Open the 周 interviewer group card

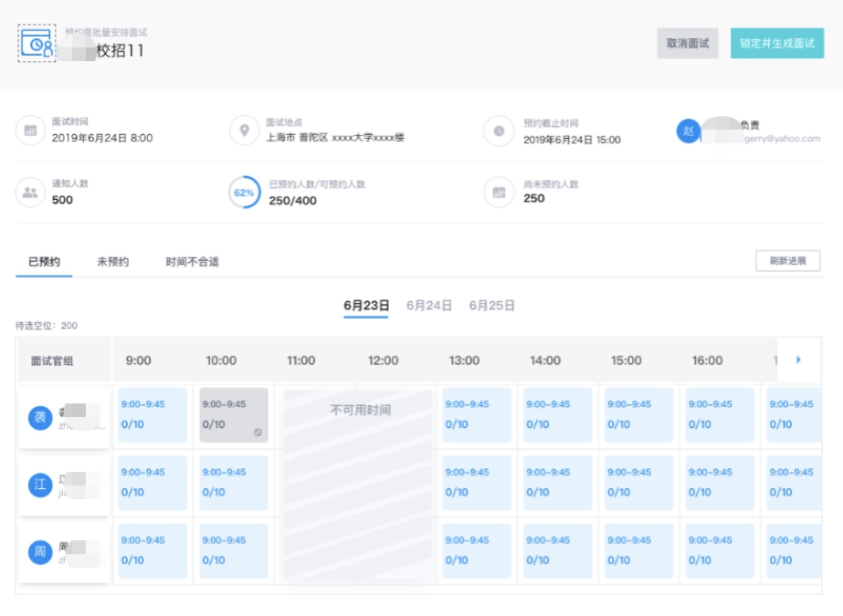(64, 551)
